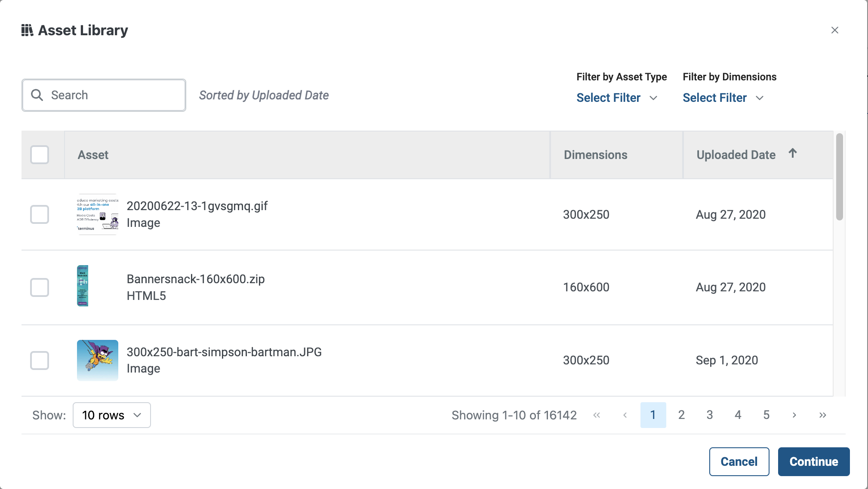Click the Cancel button
The image size is (868, 489).
click(739, 461)
